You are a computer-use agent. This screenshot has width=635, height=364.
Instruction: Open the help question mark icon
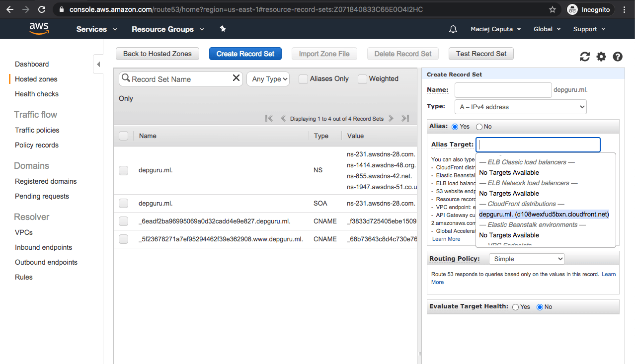[x=618, y=57]
